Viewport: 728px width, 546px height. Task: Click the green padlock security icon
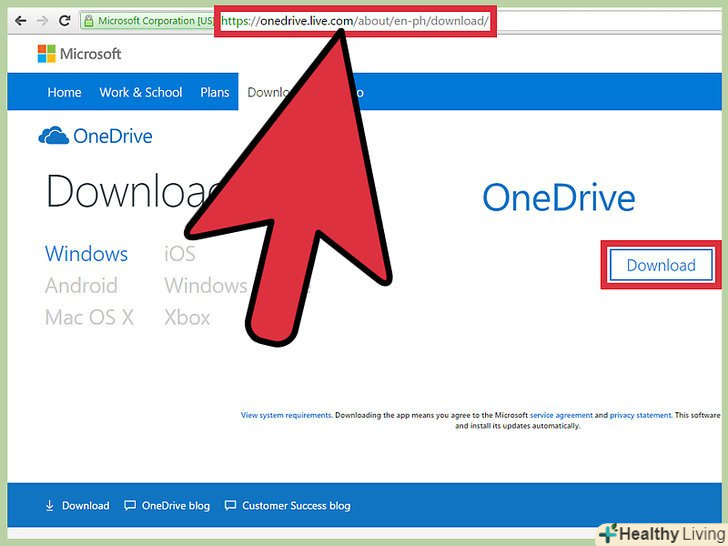click(88, 21)
